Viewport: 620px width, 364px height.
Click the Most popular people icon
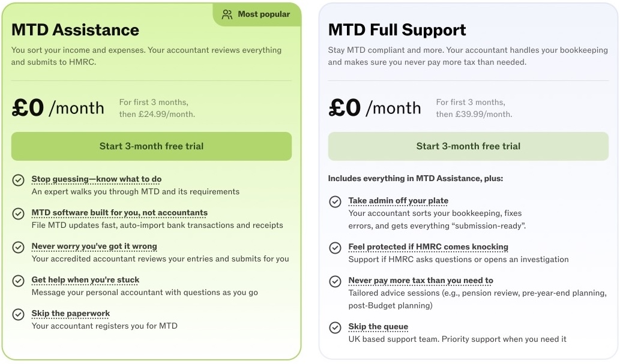coord(227,14)
